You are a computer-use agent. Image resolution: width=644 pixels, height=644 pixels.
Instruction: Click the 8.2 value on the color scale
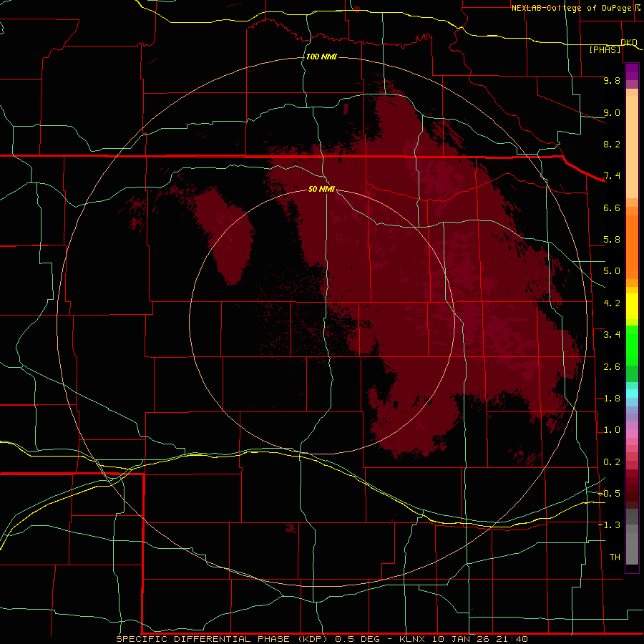[x=612, y=144]
